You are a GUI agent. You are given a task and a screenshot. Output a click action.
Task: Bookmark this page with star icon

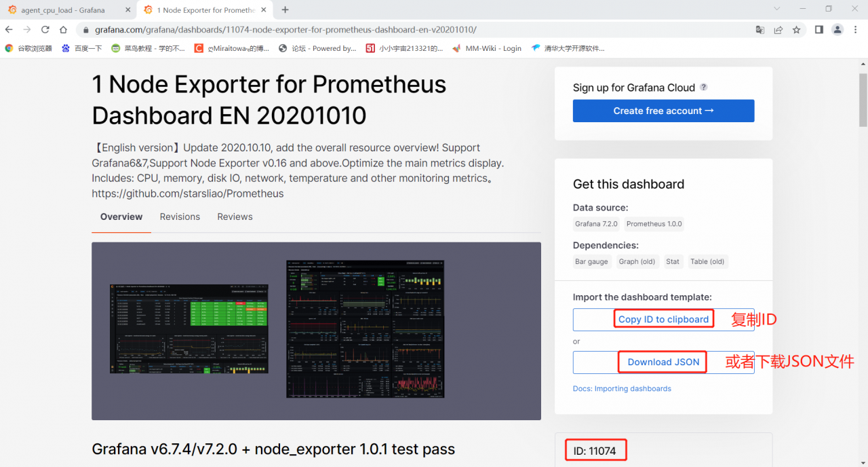pyautogui.click(x=796, y=30)
